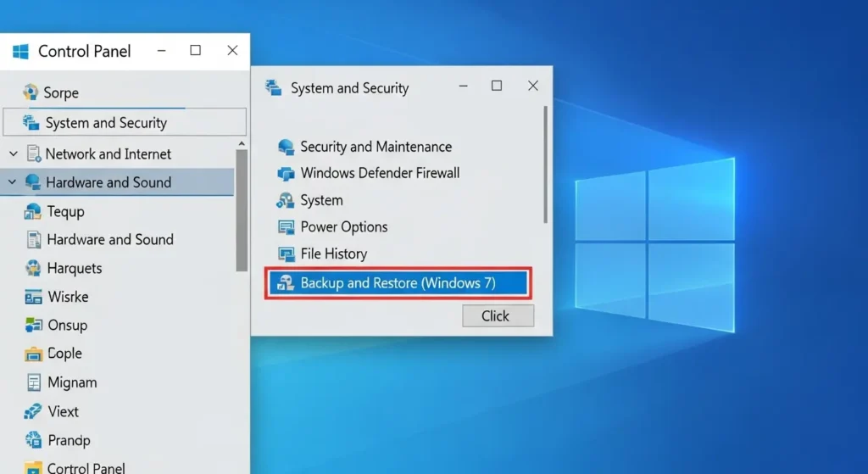Click the System and Security window scrollbar
The image size is (868, 474).
click(545, 165)
